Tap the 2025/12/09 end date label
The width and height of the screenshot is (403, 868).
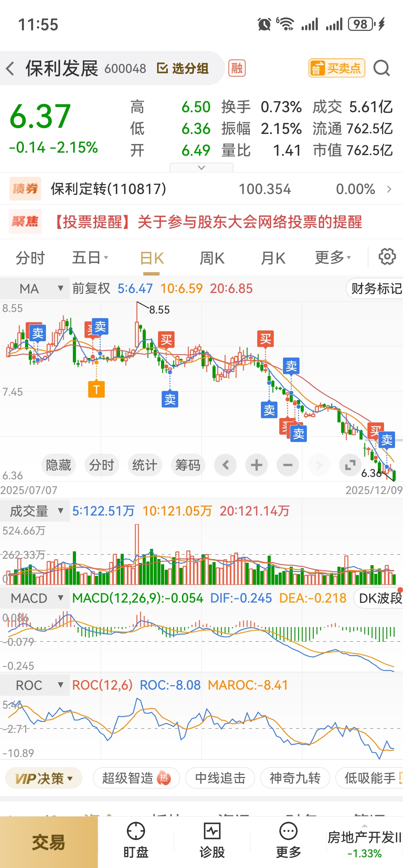pos(374,490)
